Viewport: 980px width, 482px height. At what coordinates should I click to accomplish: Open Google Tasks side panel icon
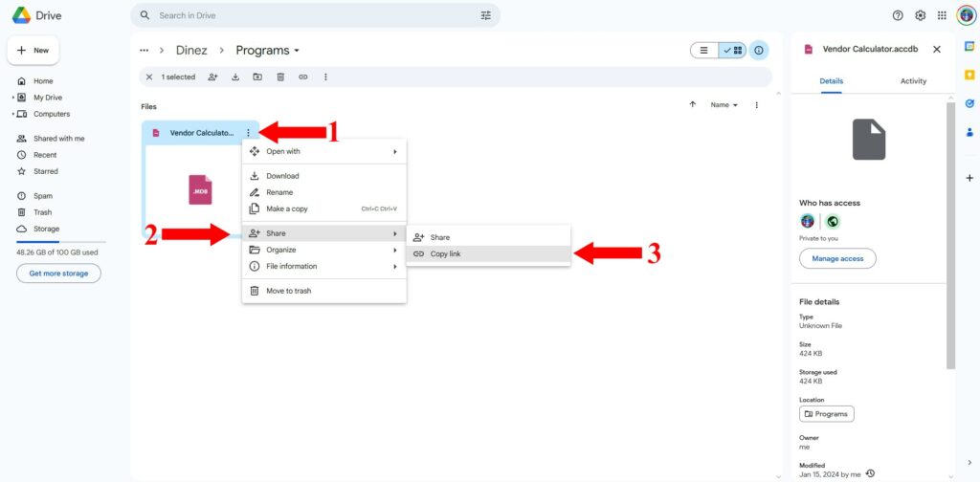coord(969,103)
